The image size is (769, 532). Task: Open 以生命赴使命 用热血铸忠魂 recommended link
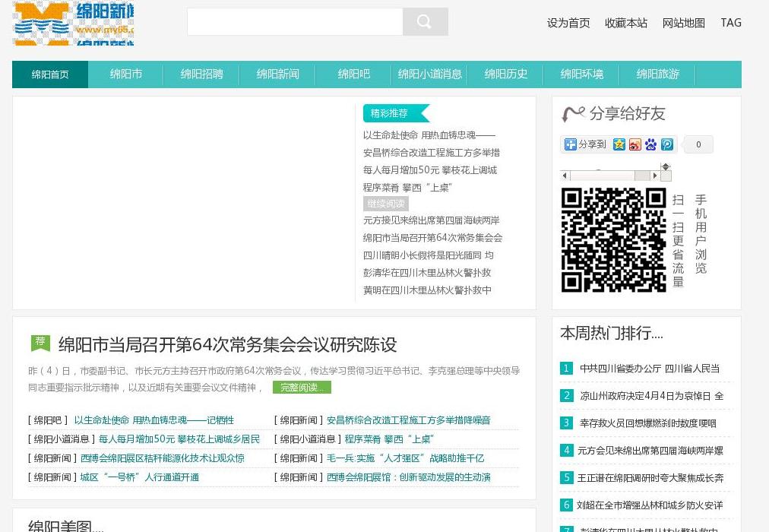(429, 135)
